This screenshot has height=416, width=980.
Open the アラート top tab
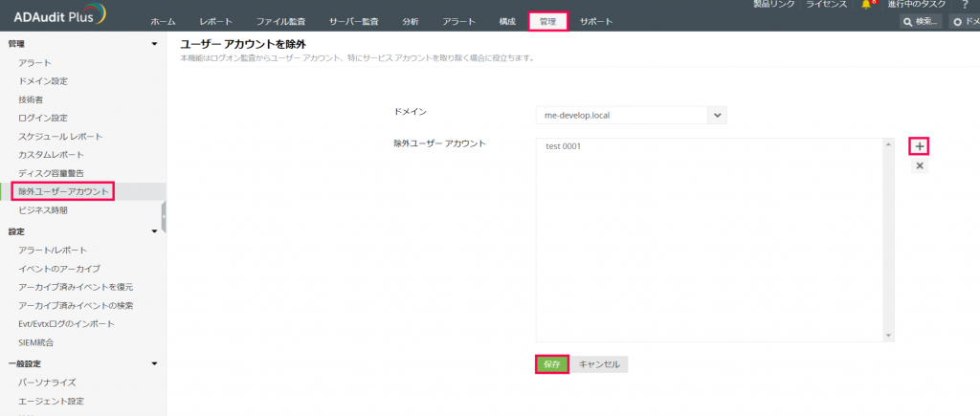click(458, 22)
